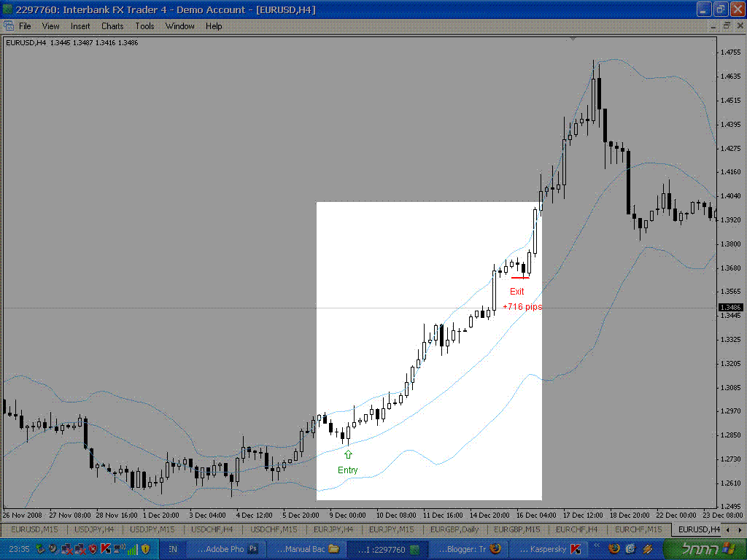This screenshot has width=747, height=560.
Task: Select the +716 pips label
Action: (522, 307)
